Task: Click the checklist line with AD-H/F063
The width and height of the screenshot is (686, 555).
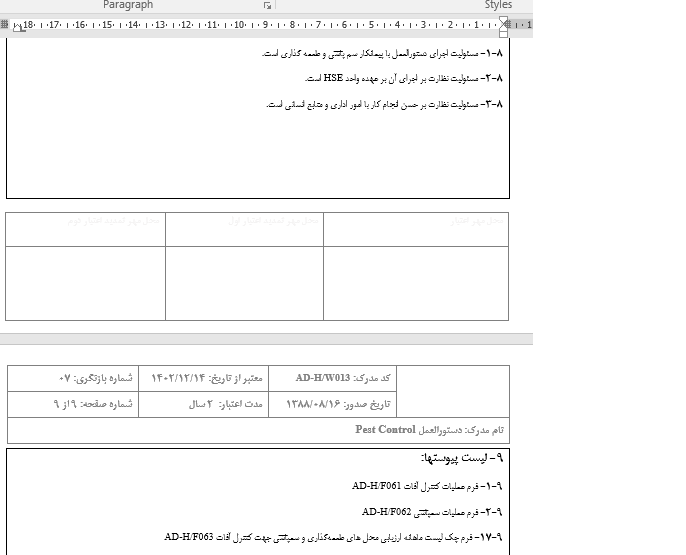Action: (333, 537)
